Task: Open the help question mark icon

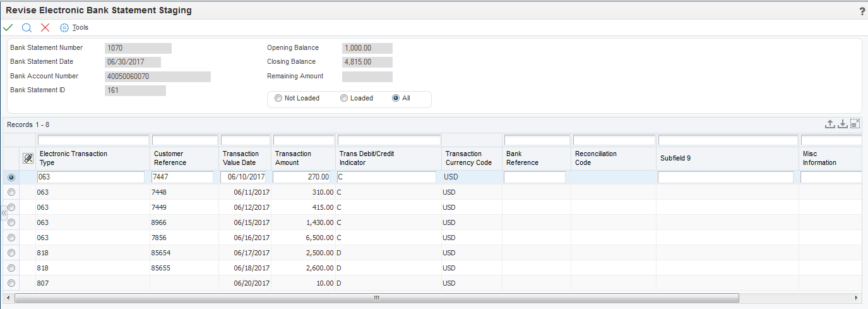Action: (x=862, y=11)
